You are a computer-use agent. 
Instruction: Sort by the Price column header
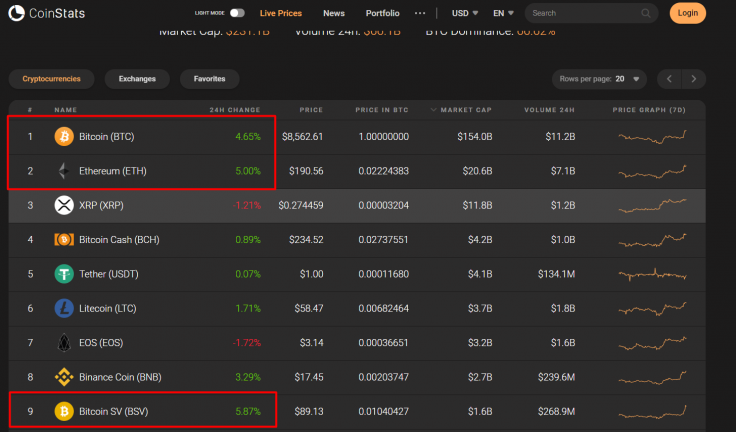[x=311, y=110]
